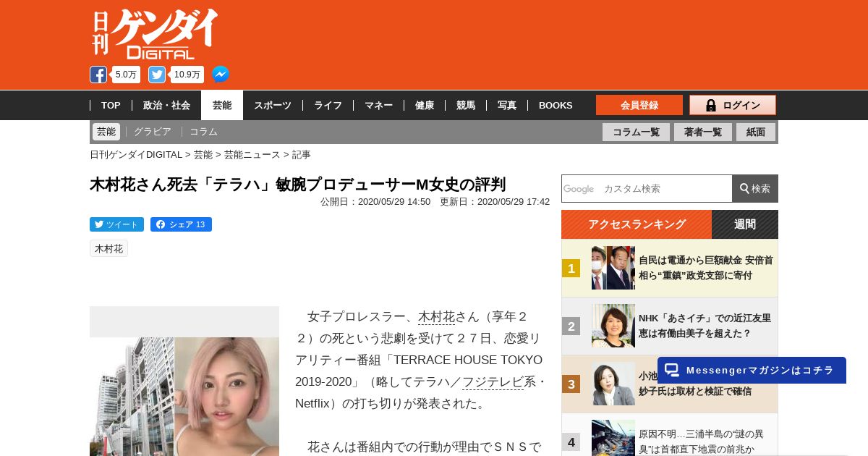Click thumbnail of ranking 1 article
The image size is (868, 456).
tap(613, 268)
